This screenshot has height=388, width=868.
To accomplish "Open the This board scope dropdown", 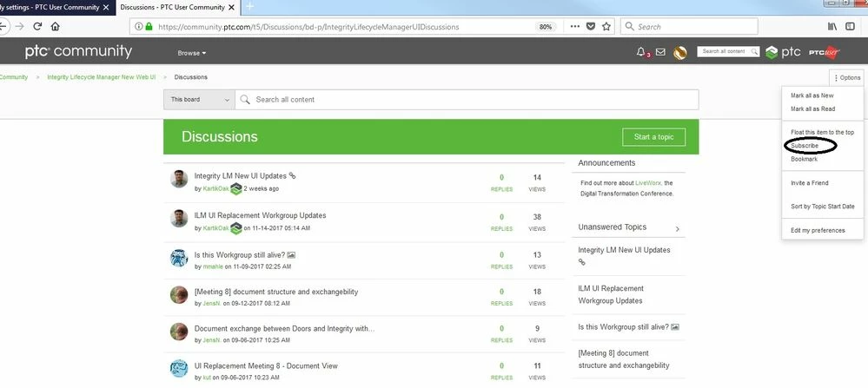I will click(199, 100).
